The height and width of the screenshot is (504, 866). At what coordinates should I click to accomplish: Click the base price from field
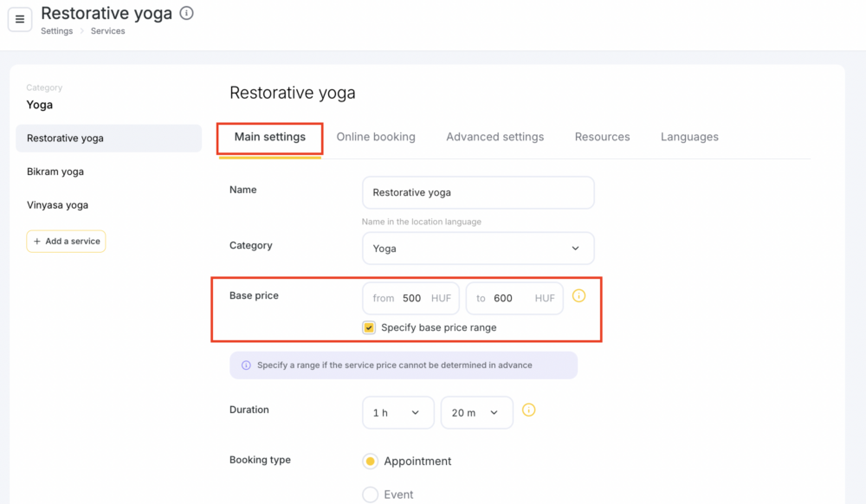point(410,298)
